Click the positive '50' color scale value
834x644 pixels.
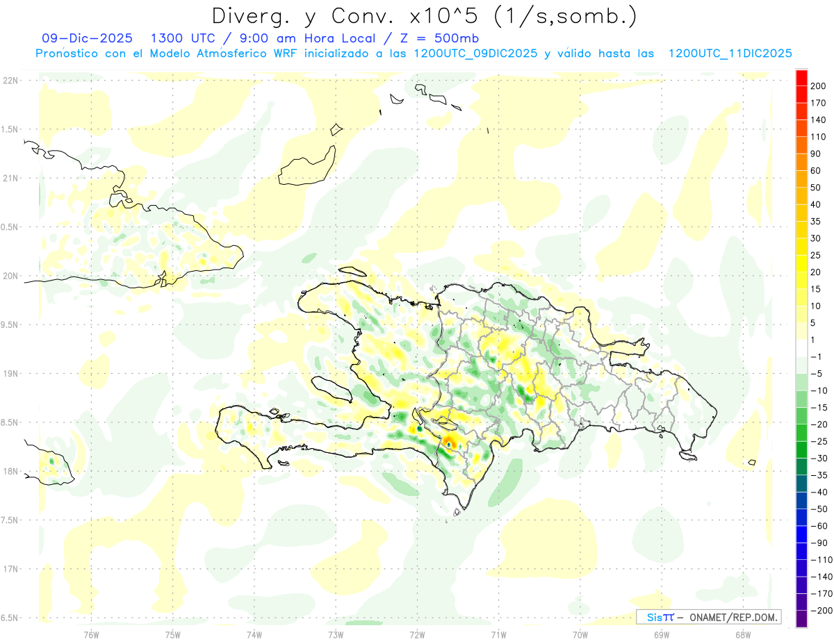[x=815, y=188]
